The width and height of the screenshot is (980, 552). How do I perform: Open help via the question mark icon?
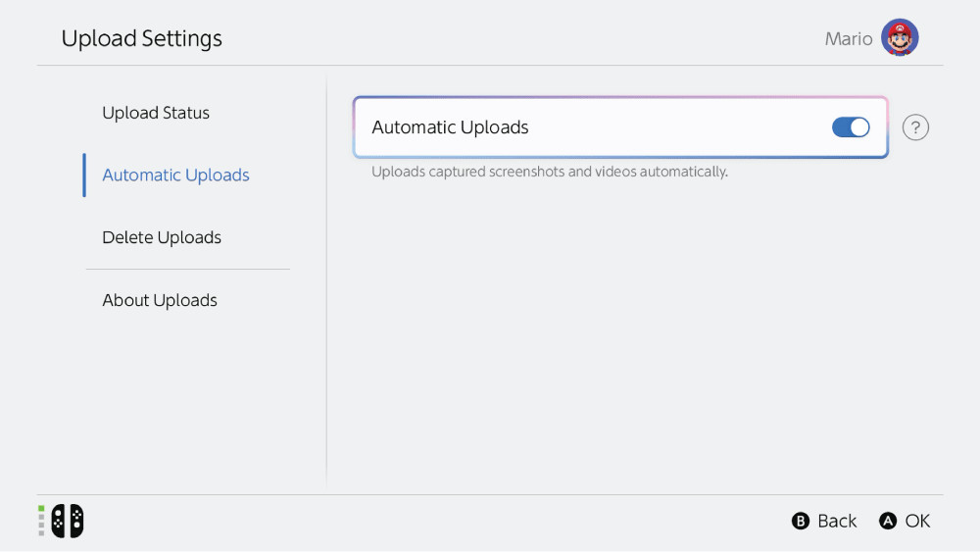(x=915, y=127)
